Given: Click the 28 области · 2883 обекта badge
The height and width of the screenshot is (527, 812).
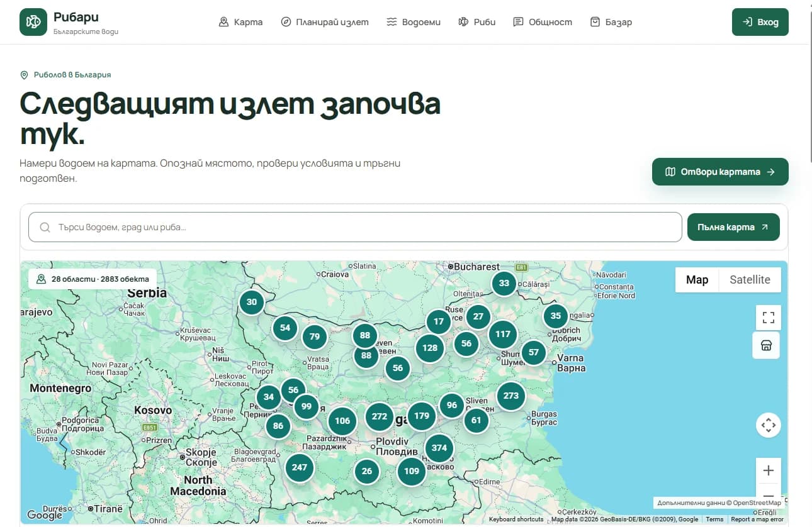Looking at the screenshot, I should (93, 279).
